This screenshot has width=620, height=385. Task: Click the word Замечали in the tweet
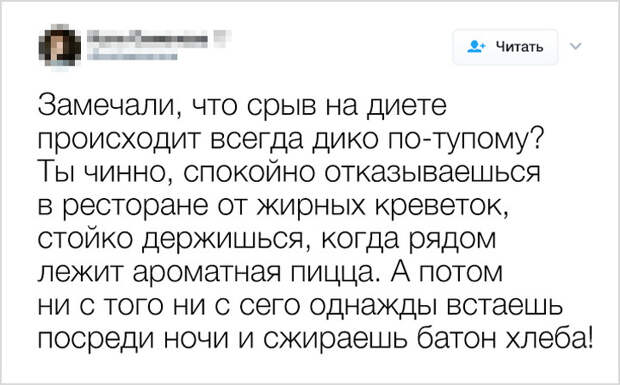pyautogui.click(x=107, y=107)
